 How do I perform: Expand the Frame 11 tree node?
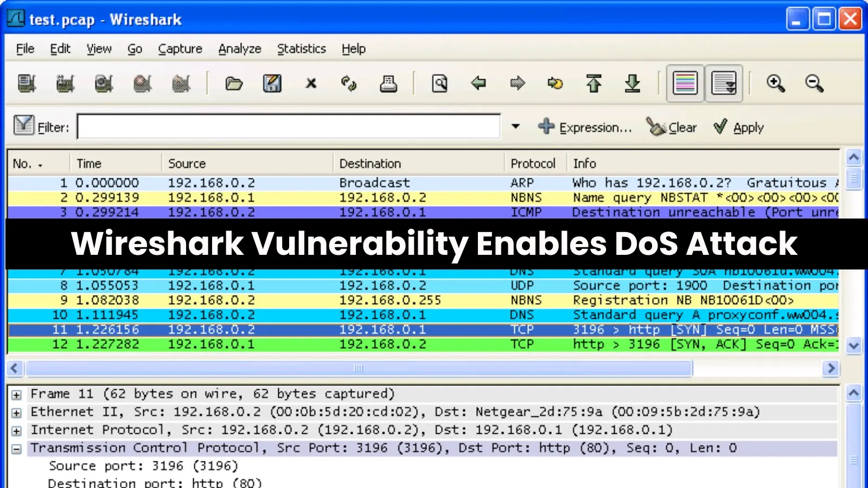pyautogui.click(x=17, y=395)
